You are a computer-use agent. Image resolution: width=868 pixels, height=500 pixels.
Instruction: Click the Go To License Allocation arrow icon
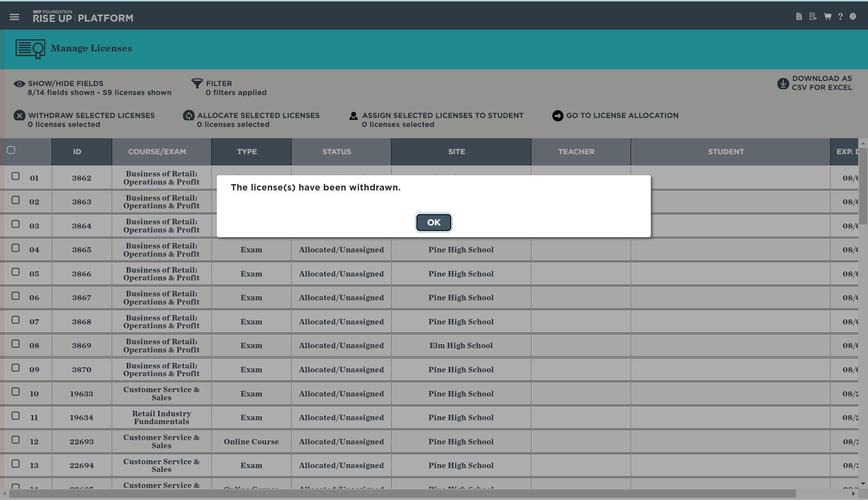558,116
